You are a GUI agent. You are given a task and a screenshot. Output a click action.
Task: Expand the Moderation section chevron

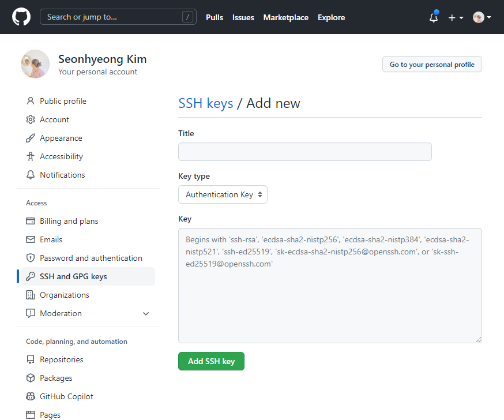pyautogui.click(x=146, y=313)
